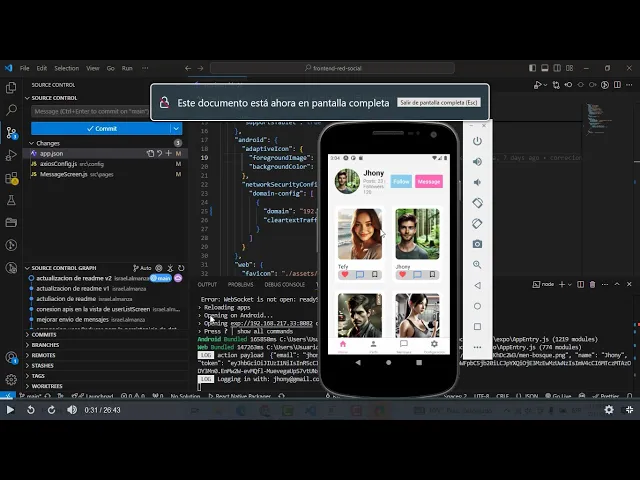Toggle primary sidebar layout icon
This screenshot has height=480, width=640.
point(532,68)
